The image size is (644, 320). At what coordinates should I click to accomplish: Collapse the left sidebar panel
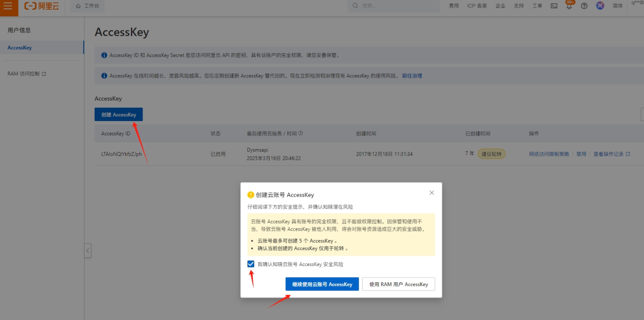point(88,251)
